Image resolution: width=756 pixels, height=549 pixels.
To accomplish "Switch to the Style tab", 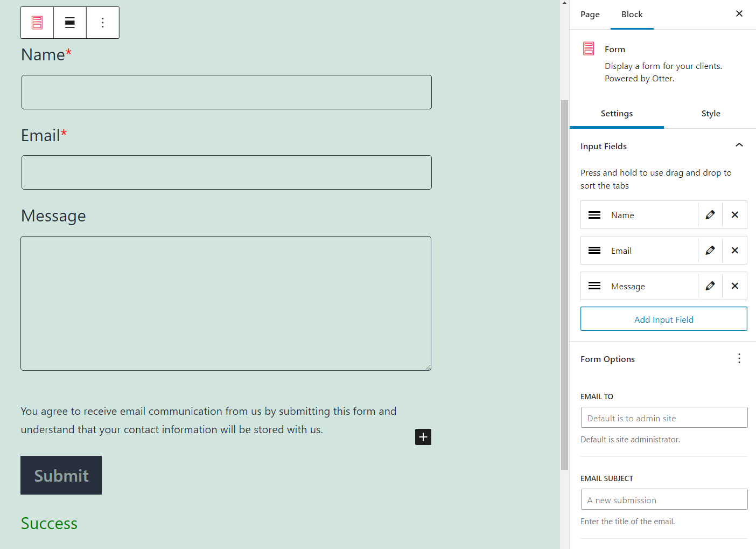I will click(x=711, y=114).
